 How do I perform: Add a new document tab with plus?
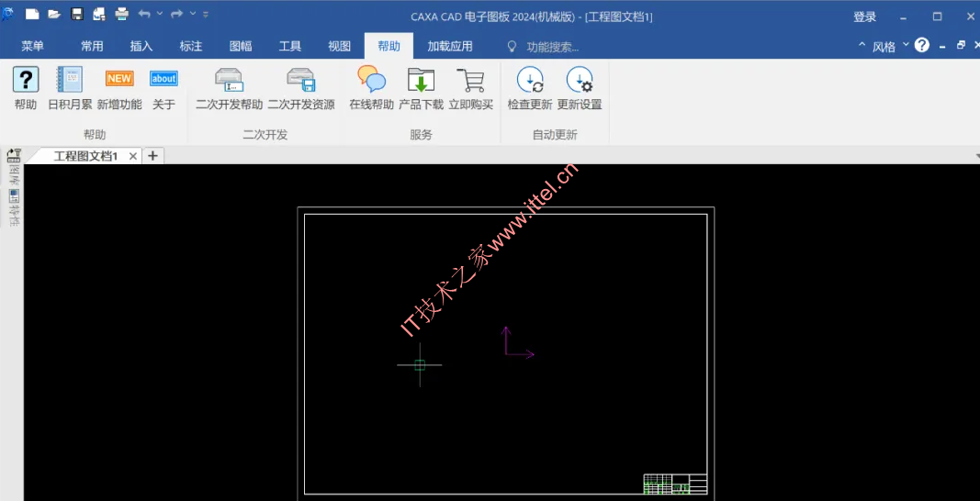pos(153,156)
